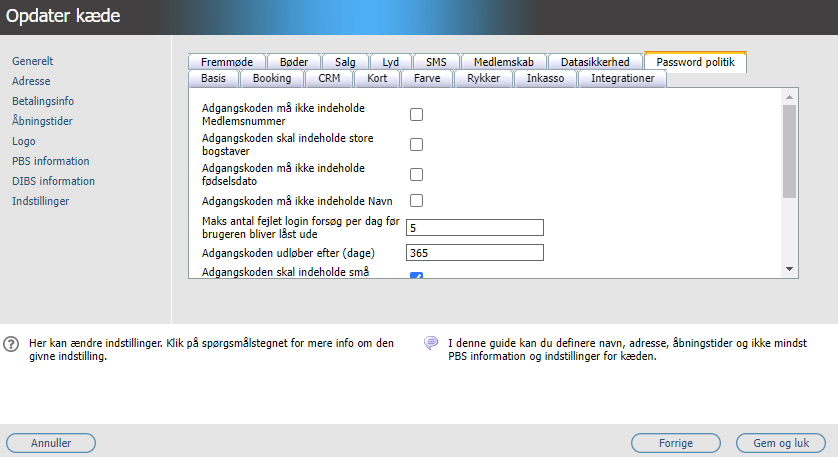This screenshot has height=457, width=838.
Task: Enable 'må ikke indeholde Medlemsnummer' checkbox
Action: point(416,114)
